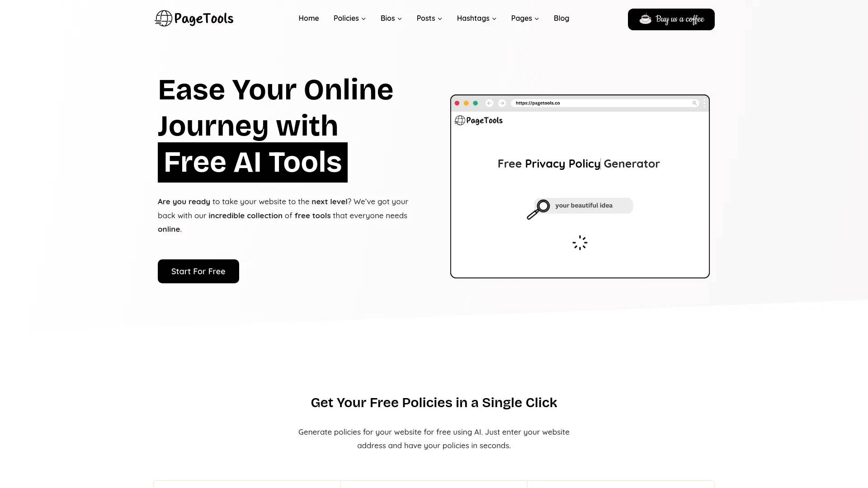Click the Home navigation tab
Viewport: 868px width, 488px height.
pyautogui.click(x=309, y=18)
